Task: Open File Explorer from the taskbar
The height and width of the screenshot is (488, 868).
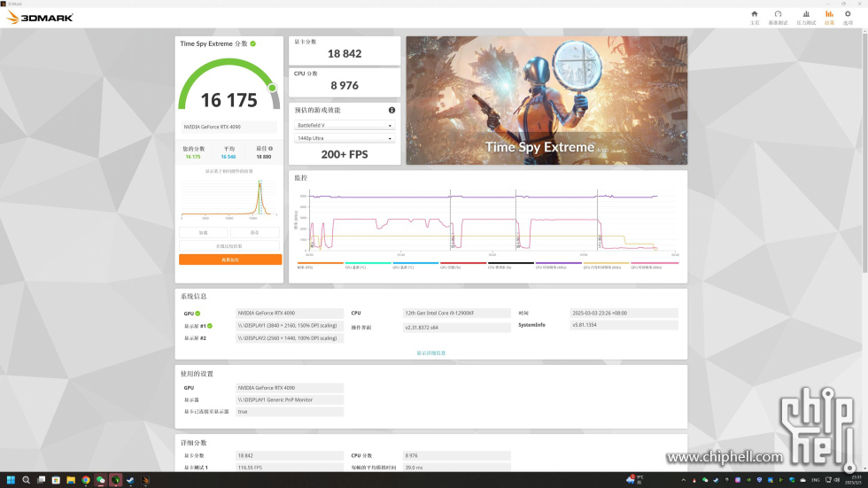Action: coord(71,480)
